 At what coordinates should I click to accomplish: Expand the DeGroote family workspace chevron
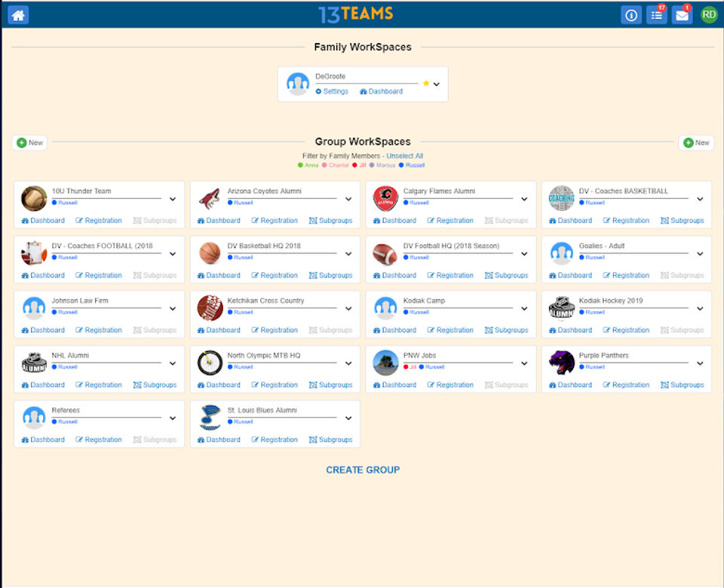(x=437, y=84)
